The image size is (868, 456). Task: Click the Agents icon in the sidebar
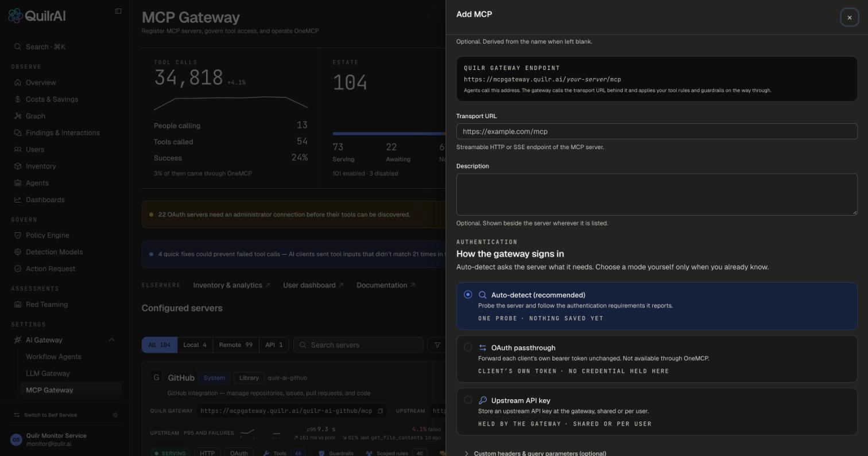[x=18, y=183]
